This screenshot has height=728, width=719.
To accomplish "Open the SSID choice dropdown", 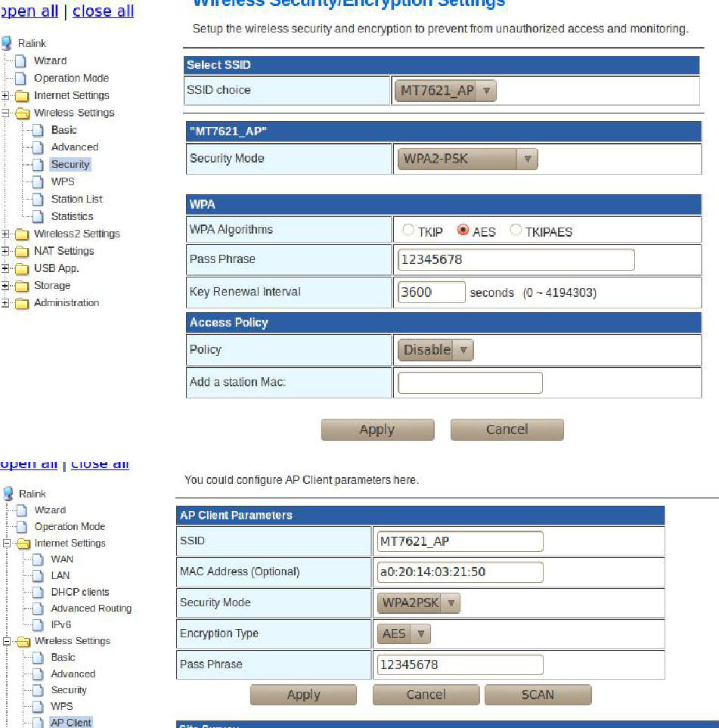I will pyautogui.click(x=445, y=91).
